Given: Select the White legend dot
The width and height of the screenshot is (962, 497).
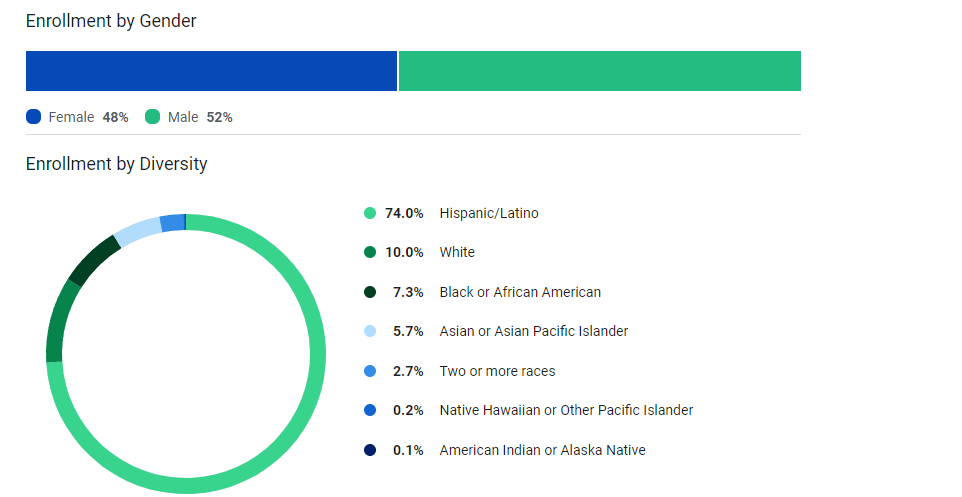Looking at the screenshot, I should click(370, 253).
